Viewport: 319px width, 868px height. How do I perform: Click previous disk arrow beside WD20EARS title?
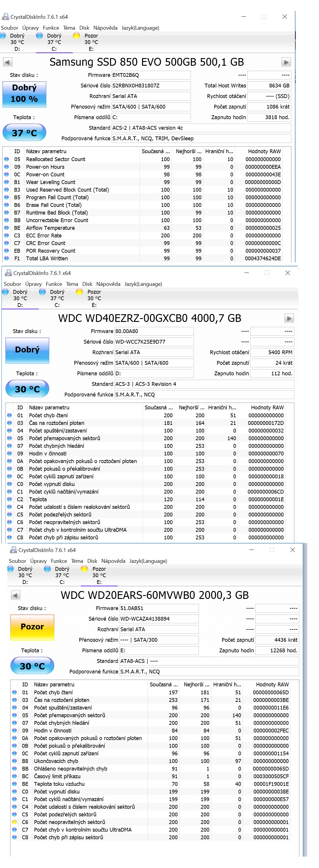pos(16,595)
